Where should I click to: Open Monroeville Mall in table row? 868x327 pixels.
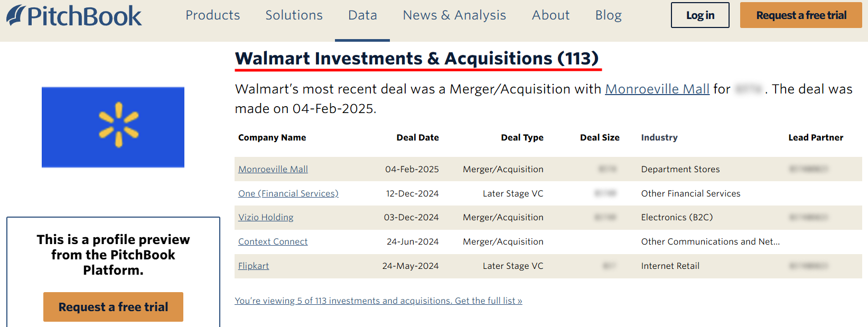[x=273, y=169]
